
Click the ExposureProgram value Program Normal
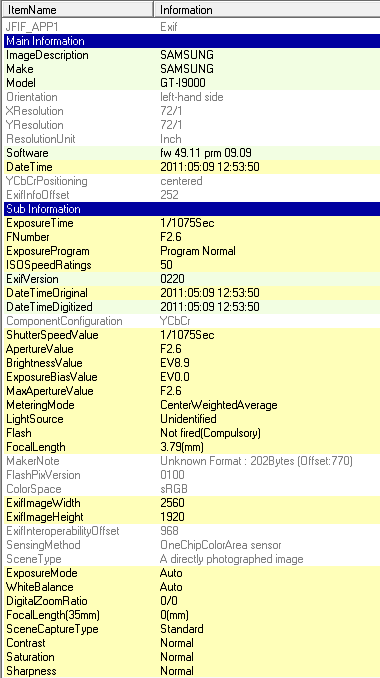198,251
